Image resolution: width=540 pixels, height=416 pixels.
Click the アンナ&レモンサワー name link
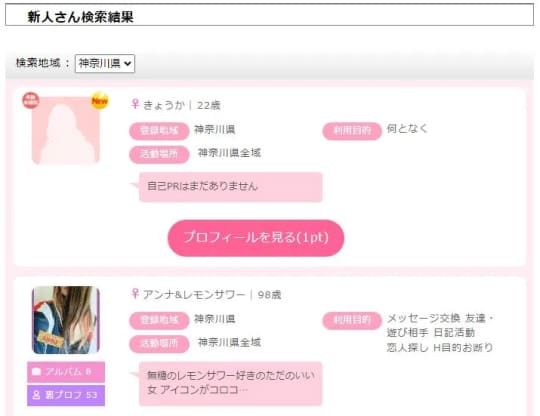click(194, 294)
